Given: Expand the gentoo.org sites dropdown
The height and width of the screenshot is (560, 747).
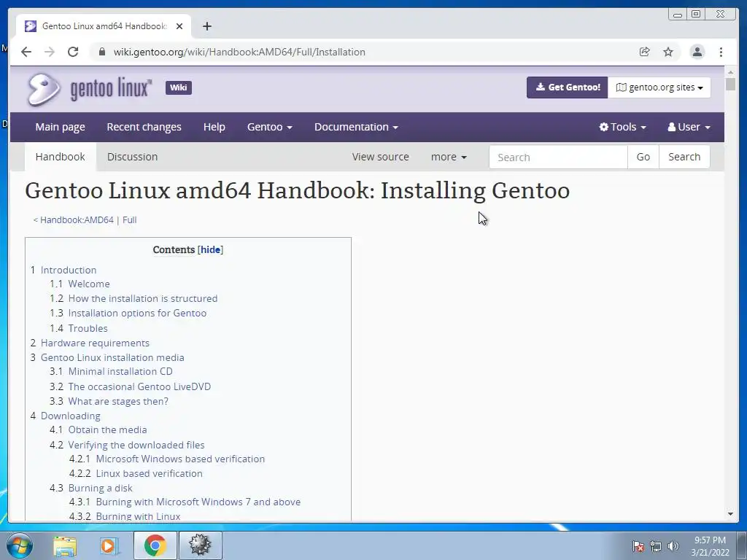Looking at the screenshot, I should pos(659,87).
